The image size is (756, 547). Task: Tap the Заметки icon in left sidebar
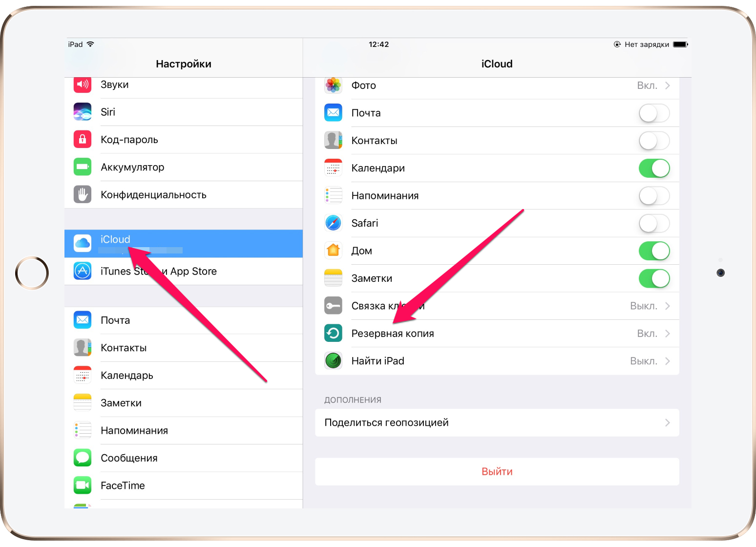83,403
